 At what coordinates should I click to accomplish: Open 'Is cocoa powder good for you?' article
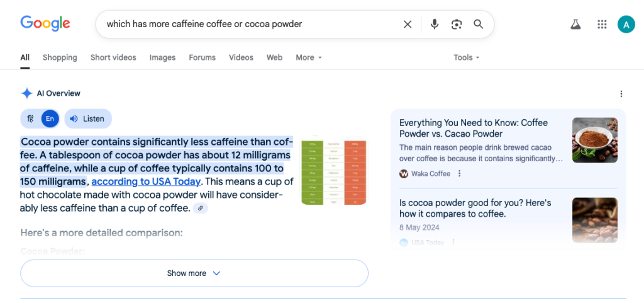(x=475, y=209)
